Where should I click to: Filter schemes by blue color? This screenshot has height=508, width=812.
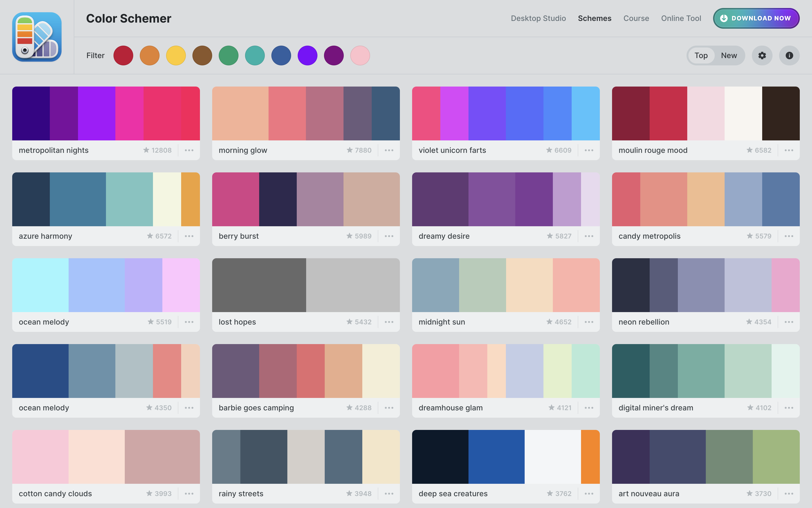(x=281, y=56)
